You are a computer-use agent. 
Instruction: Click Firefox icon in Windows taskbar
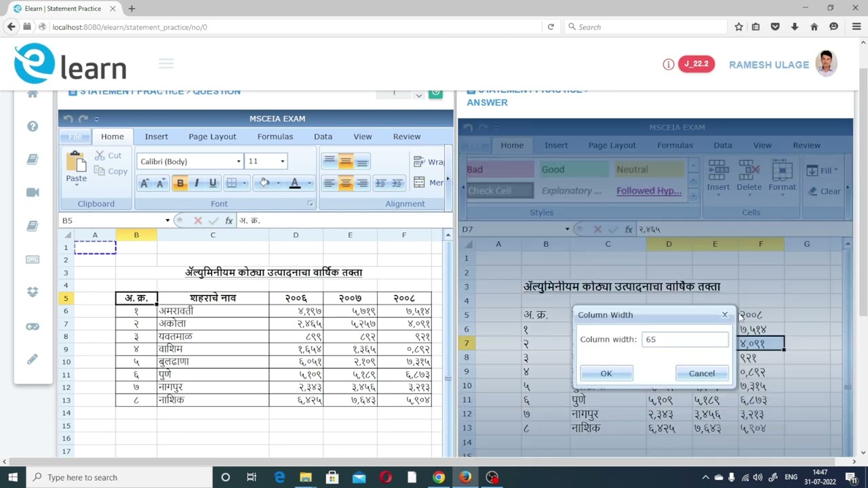pyautogui.click(x=465, y=477)
